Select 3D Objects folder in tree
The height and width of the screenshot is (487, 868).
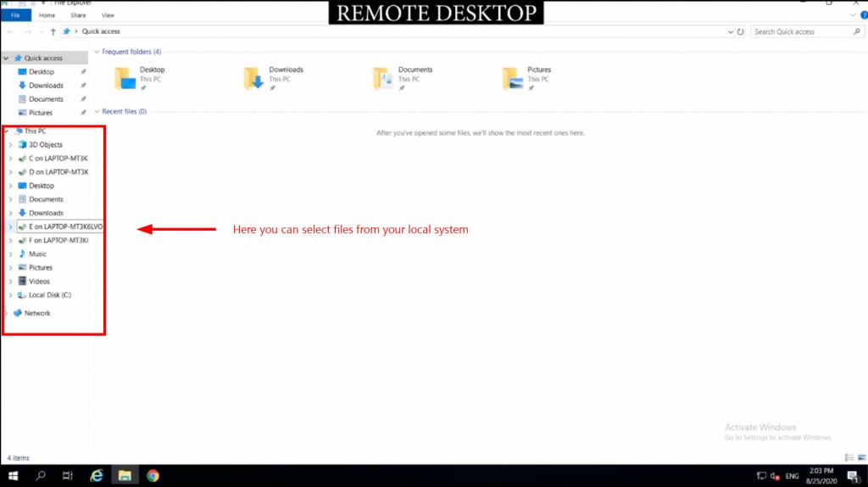click(46, 144)
